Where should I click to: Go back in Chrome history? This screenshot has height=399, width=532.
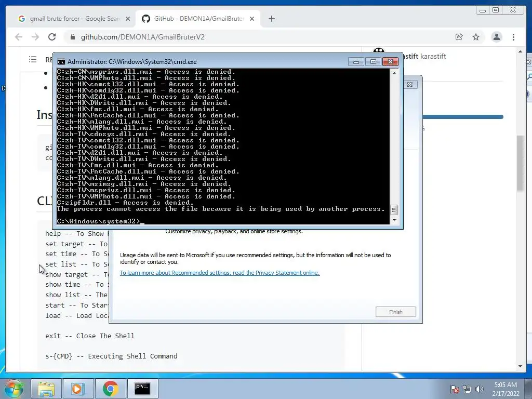[x=19, y=37]
